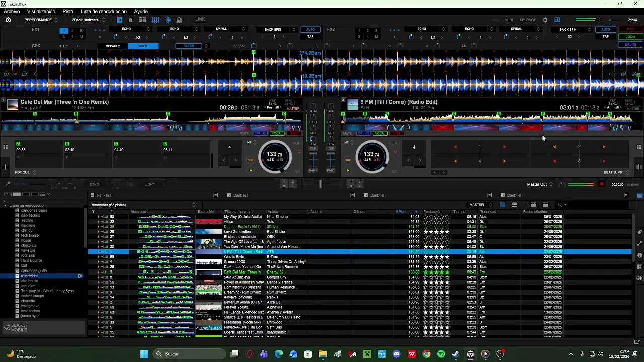Screen dimensions: 644x362
Task: Enable AUTO beat mode on FX1
Action: (x=310, y=29)
